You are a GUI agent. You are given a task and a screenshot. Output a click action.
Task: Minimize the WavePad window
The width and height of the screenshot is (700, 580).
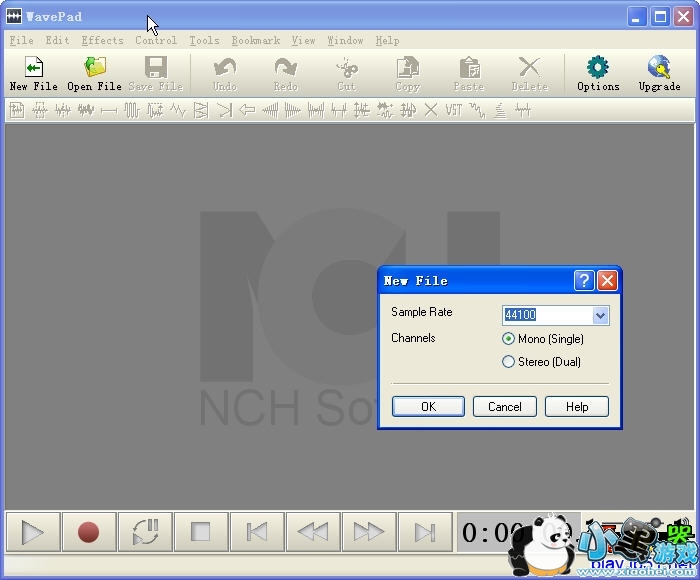[637, 17]
